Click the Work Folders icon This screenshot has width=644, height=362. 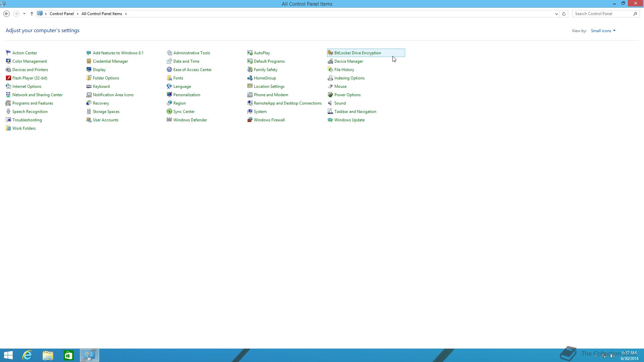8,128
